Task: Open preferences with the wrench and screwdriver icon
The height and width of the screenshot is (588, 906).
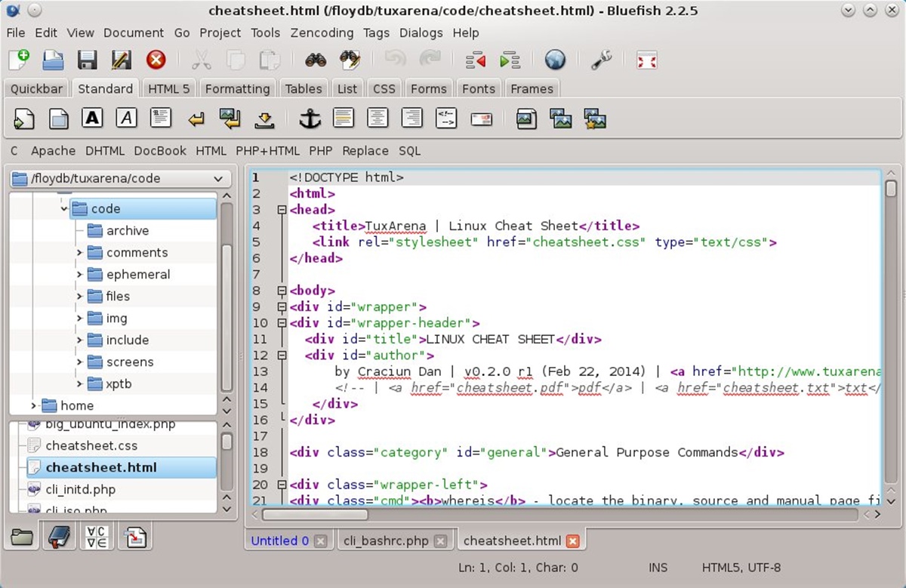Action: point(601,60)
